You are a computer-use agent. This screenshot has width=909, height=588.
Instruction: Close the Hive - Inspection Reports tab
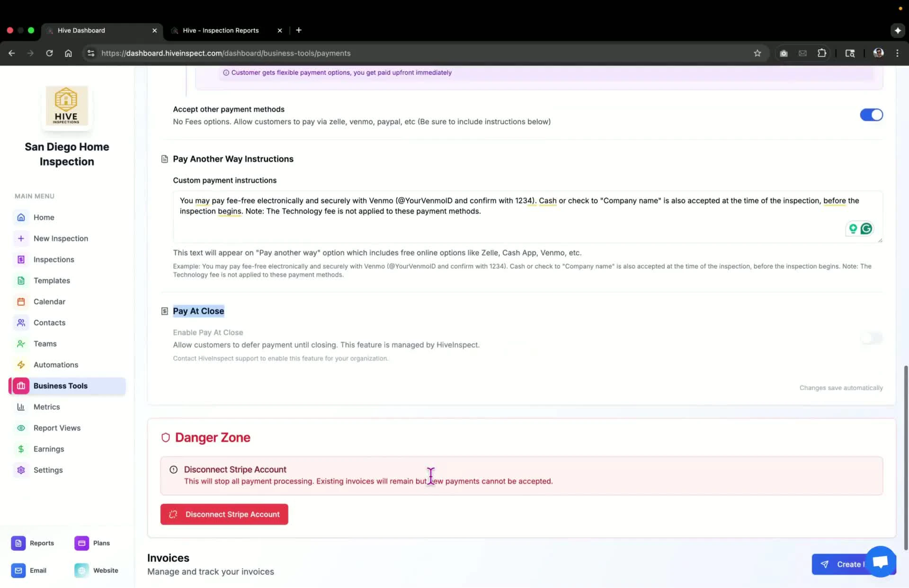[x=280, y=30]
